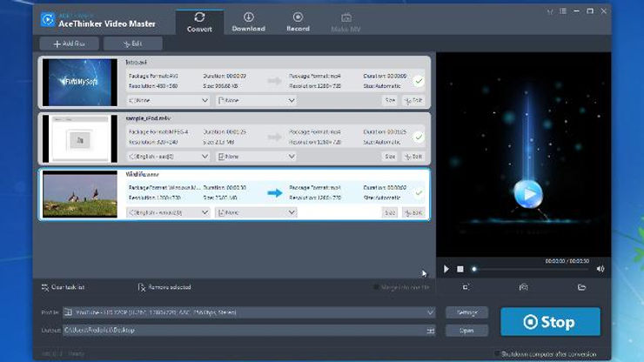Toggle the checkmark for Wildlife.wmv
644x362 pixels.
point(419,192)
